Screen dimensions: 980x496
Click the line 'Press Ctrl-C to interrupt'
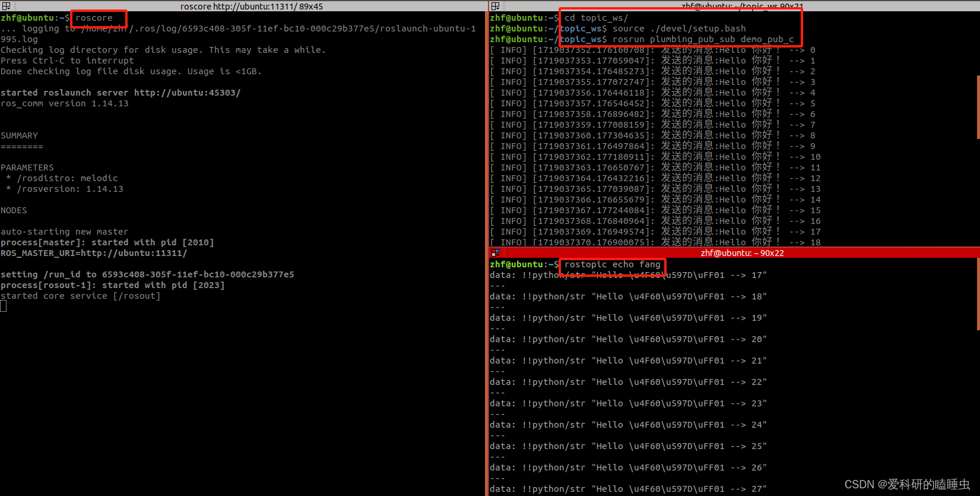(x=67, y=61)
